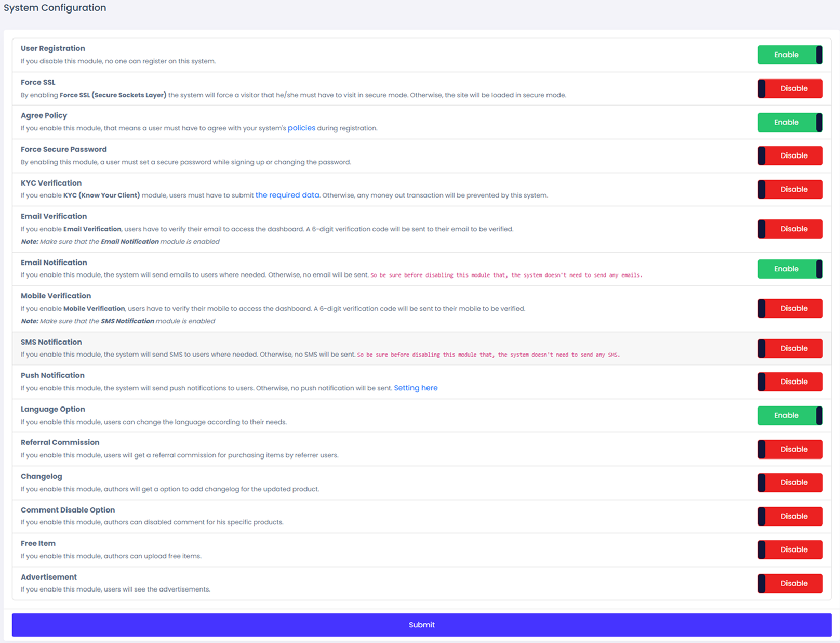Image resolution: width=840 pixels, height=643 pixels.
Task: Click the Changelog title text
Action: click(41, 476)
